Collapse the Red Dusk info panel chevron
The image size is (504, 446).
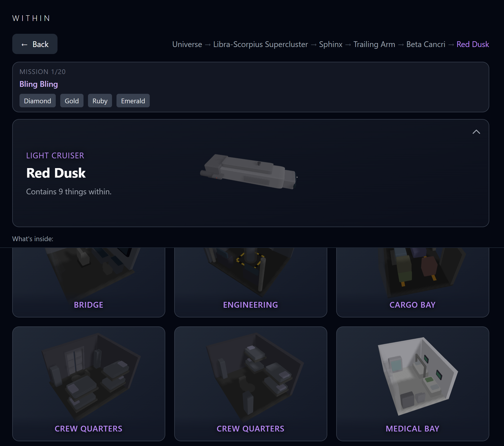point(476,132)
